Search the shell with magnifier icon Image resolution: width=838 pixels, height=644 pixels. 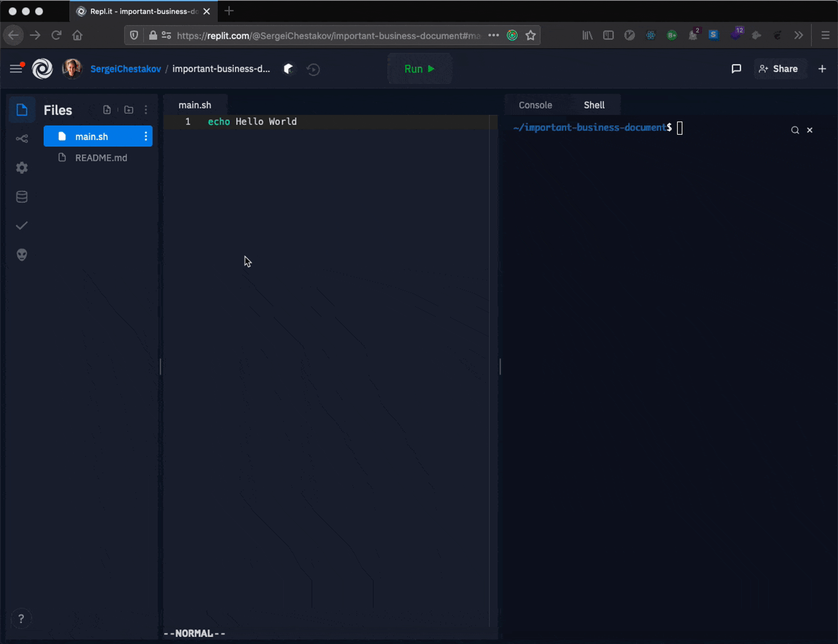click(x=795, y=130)
